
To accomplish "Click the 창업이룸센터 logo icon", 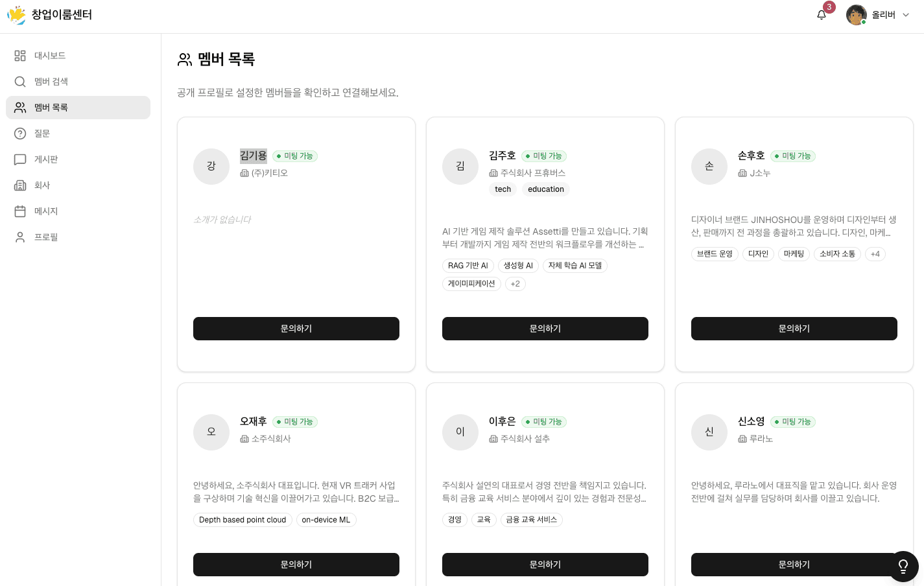I will pos(16,15).
